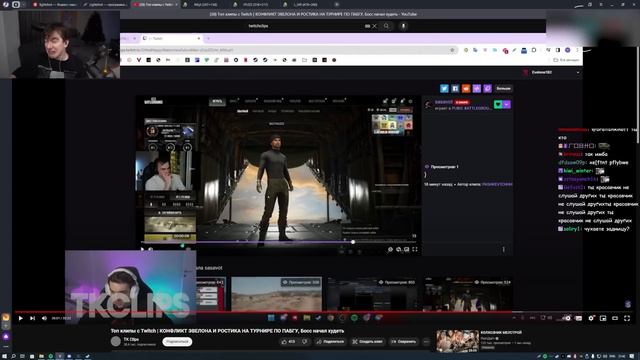Viewport: 640px width, 360px height.
Task: Select the ИГРАТЬ tab in PUBG lobby
Action: [x=217, y=101]
